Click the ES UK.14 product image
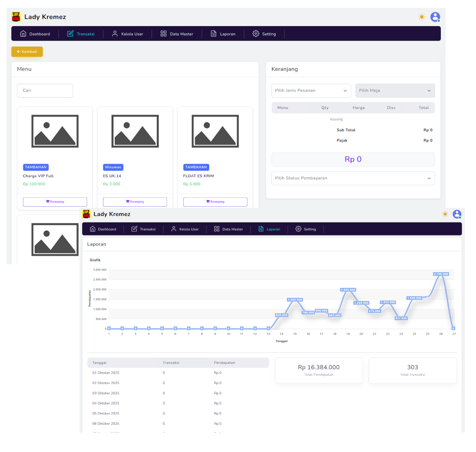 click(135, 131)
